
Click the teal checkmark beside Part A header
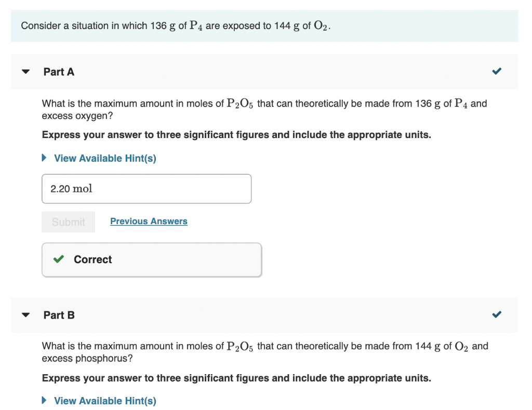coord(496,71)
